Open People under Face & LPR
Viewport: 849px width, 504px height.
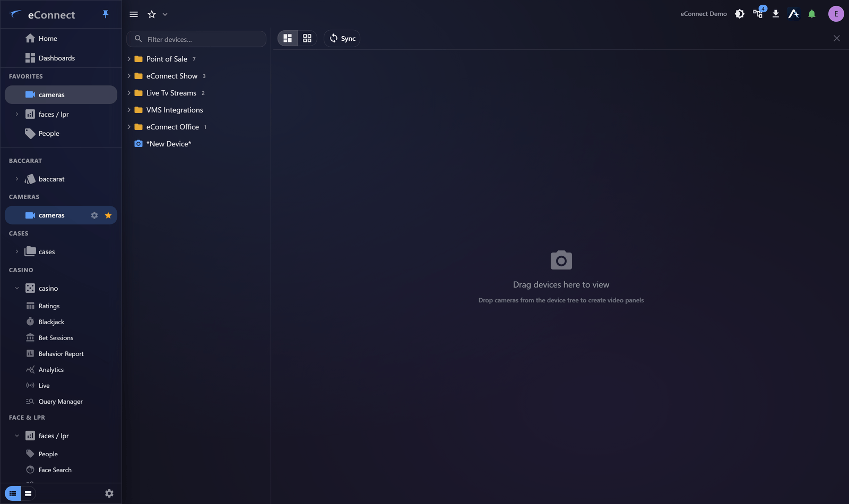click(61, 454)
